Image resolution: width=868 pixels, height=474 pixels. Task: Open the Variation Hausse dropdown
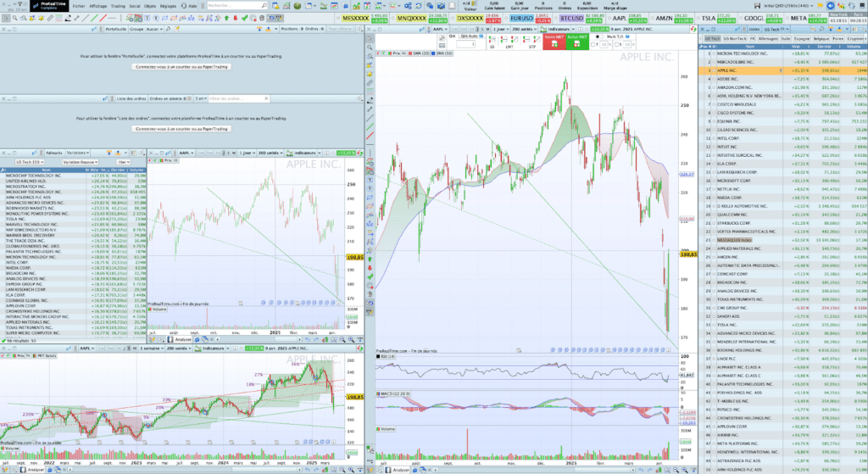[80, 162]
